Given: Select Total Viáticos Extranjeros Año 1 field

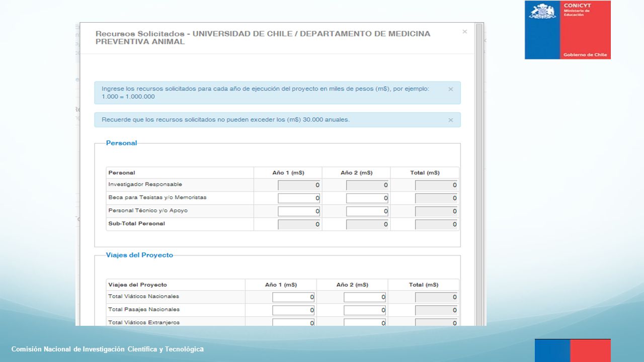Looking at the screenshot, I should click(293, 322).
